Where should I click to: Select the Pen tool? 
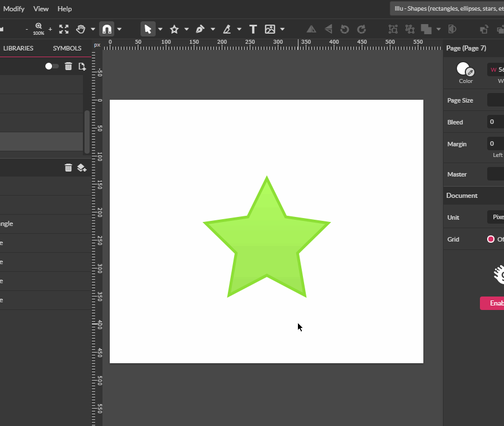click(200, 29)
